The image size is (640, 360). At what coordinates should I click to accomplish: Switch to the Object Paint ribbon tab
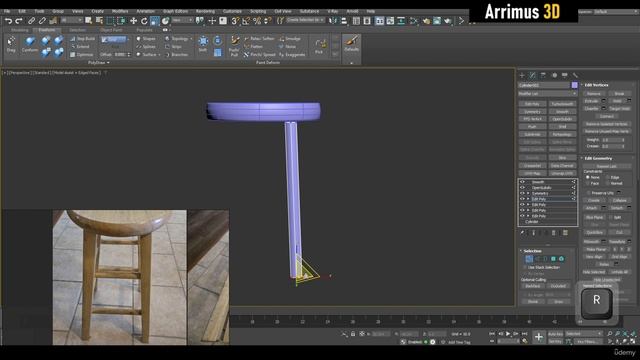[111, 30]
